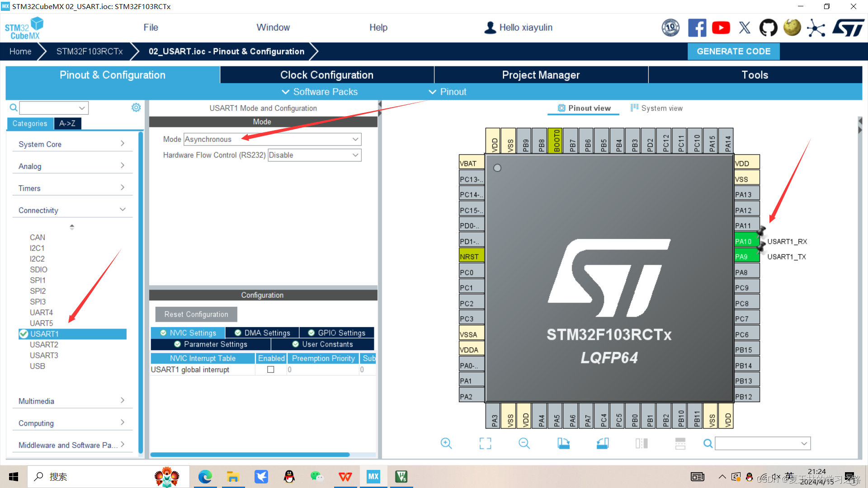Expand the Analog category
The width and height of the screenshot is (868, 488).
pos(72,166)
